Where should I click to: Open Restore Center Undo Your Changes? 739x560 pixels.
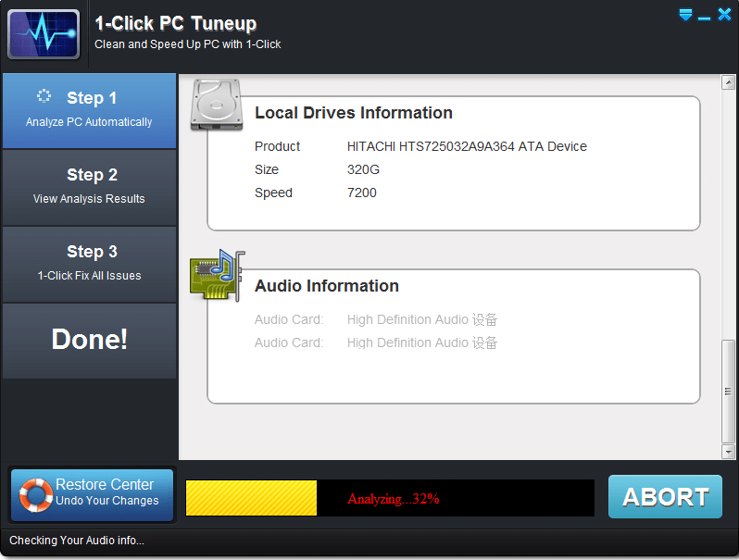(92, 494)
